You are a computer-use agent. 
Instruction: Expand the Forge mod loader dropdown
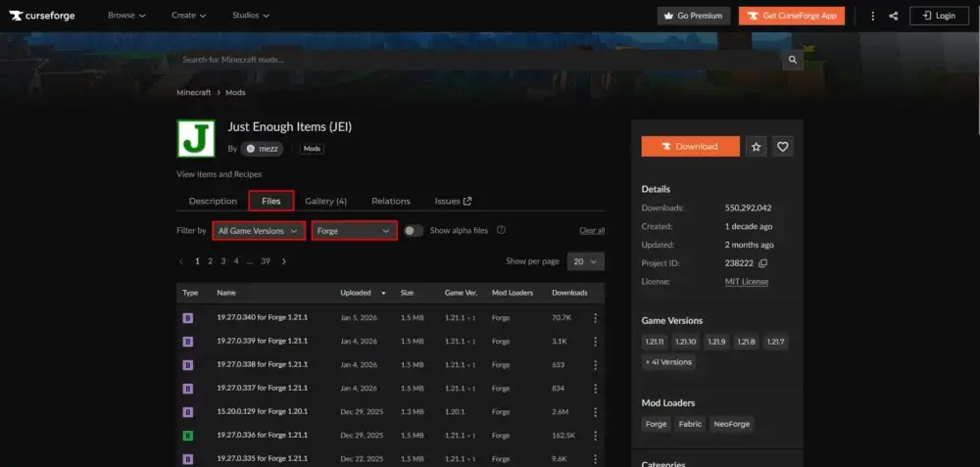coord(354,231)
